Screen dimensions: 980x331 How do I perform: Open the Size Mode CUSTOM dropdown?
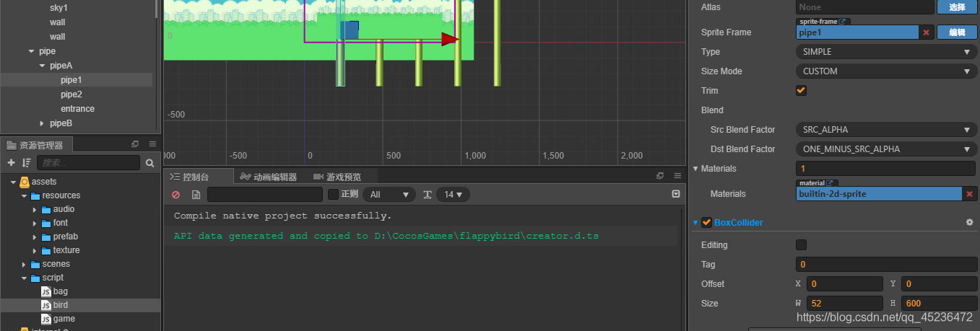tap(885, 71)
